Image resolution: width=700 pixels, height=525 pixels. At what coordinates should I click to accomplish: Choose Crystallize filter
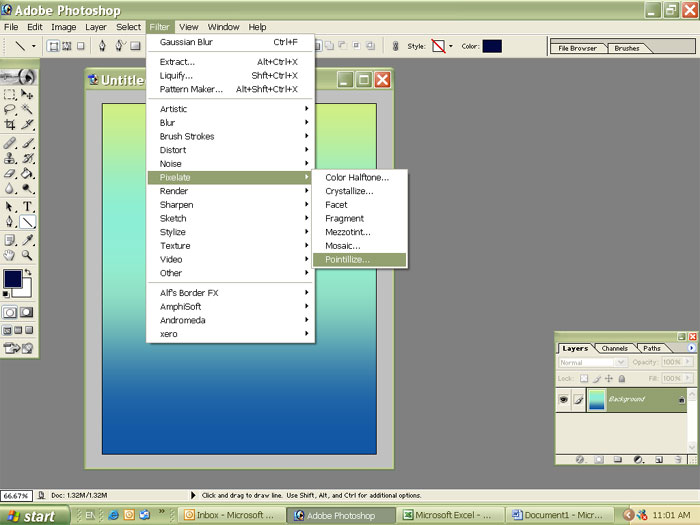pos(359,191)
